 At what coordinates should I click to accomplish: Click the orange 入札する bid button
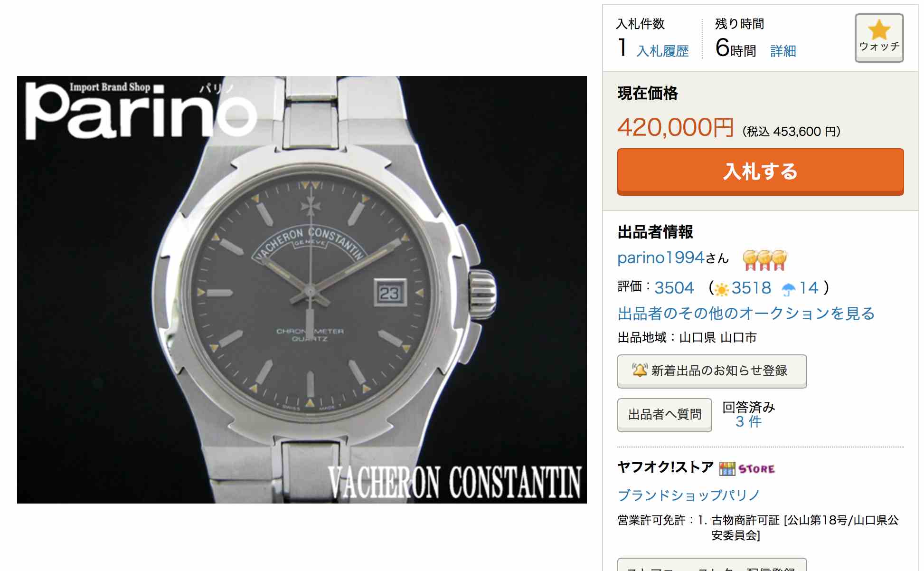pyautogui.click(x=760, y=172)
